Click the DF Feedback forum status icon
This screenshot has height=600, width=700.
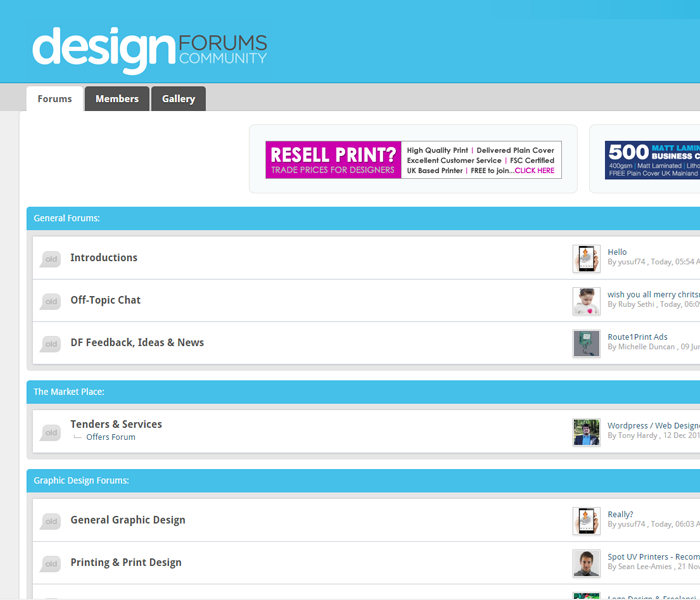tap(50, 344)
